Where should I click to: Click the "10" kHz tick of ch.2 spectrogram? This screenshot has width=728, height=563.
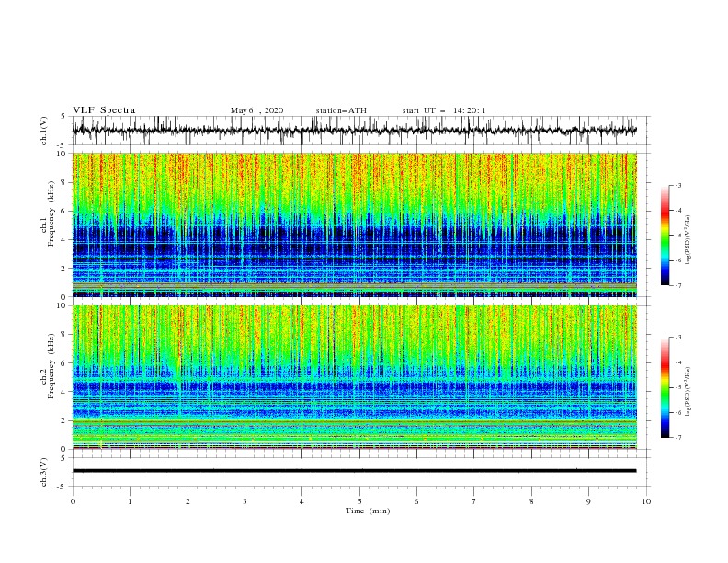tap(62, 305)
